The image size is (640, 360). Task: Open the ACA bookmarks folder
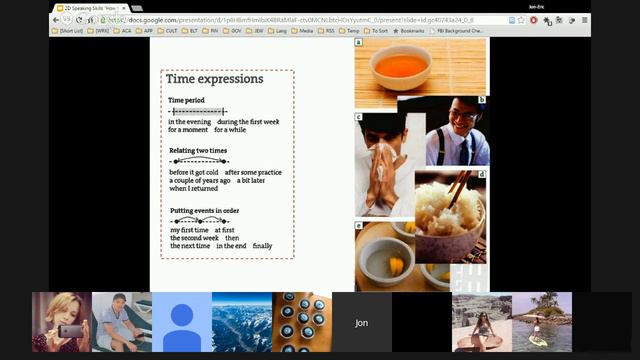[122, 31]
